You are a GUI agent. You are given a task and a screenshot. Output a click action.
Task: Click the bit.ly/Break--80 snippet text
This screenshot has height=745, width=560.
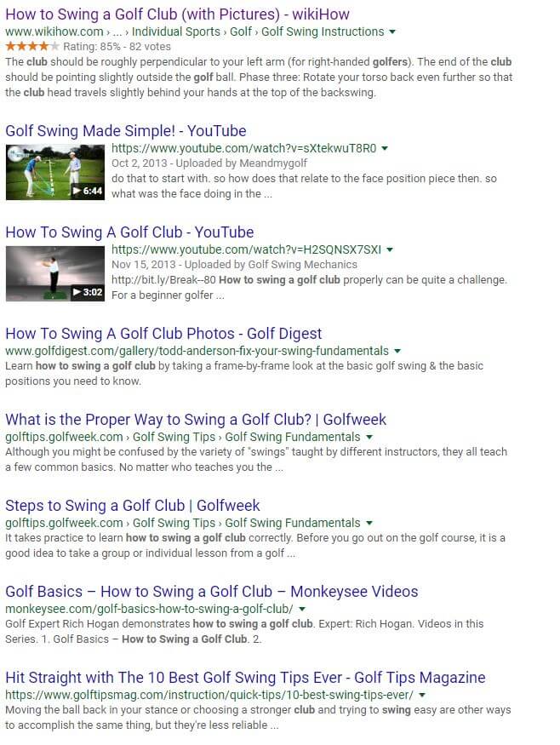pos(309,288)
